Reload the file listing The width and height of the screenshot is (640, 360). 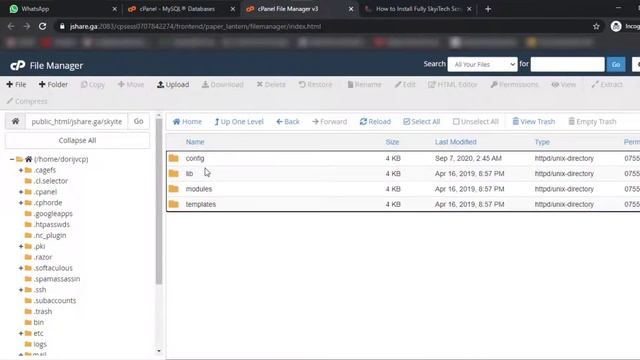click(x=375, y=122)
